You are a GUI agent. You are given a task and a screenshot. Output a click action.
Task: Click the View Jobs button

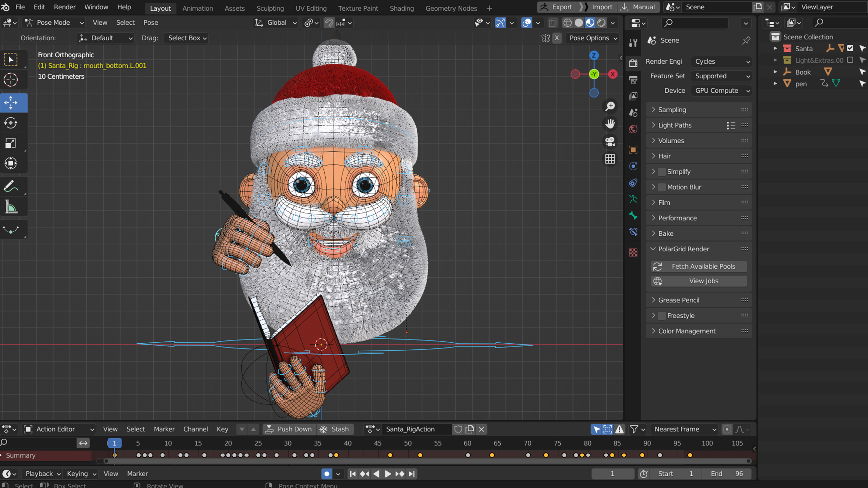(699, 281)
